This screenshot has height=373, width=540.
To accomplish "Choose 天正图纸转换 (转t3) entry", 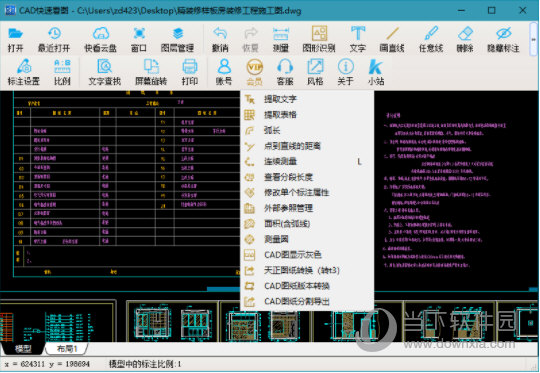I will tap(307, 270).
